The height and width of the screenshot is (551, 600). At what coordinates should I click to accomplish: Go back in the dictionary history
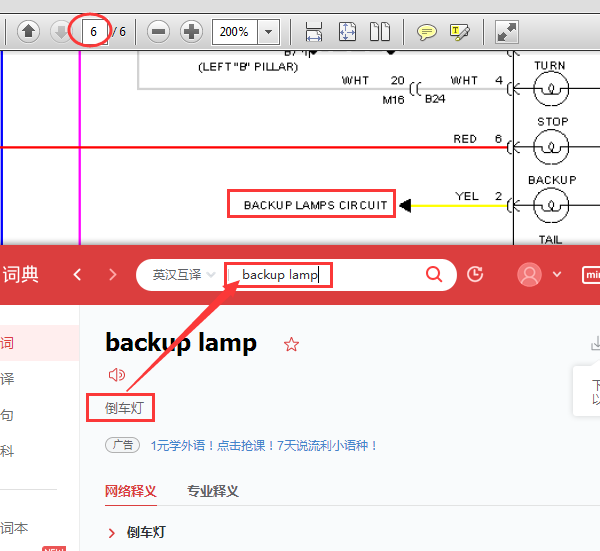[77, 274]
